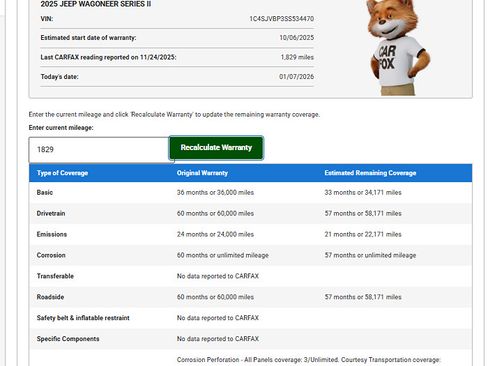488x366 pixels.
Task: Click Basic original warranty 36 months or 36,000 miles
Action: (x=215, y=192)
